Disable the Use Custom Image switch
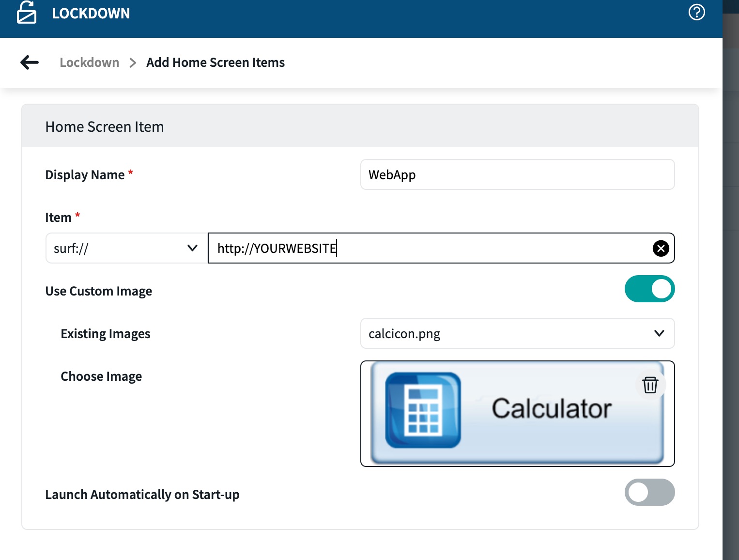The height and width of the screenshot is (560, 739). 649,289
